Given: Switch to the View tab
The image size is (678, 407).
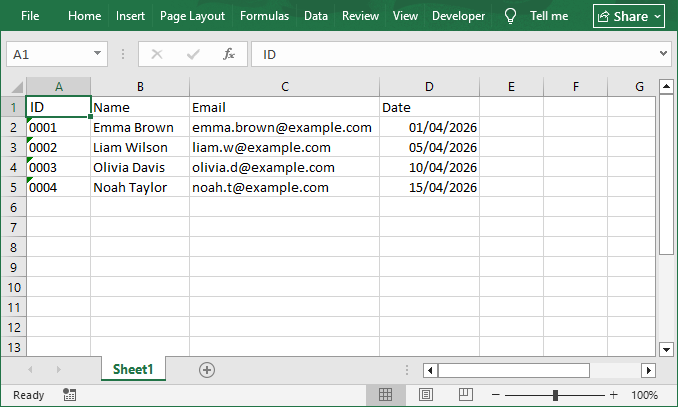Looking at the screenshot, I should click(405, 16).
